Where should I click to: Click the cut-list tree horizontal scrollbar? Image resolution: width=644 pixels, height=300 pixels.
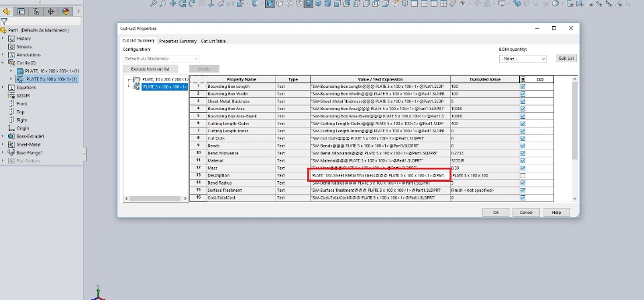point(156,199)
